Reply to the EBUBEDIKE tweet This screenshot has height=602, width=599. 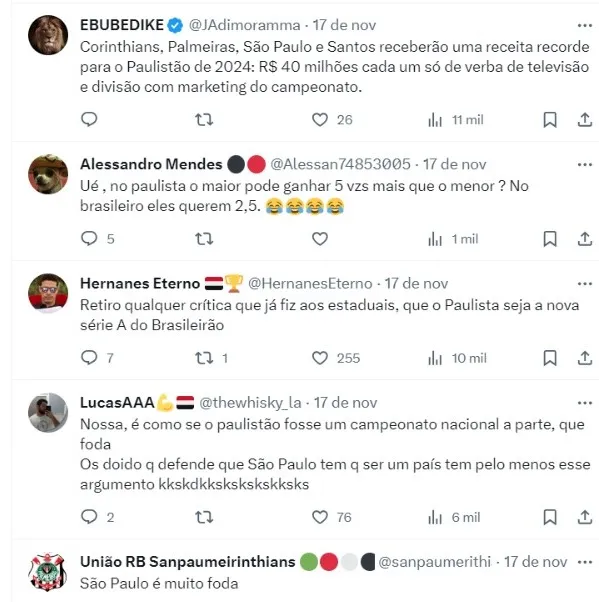click(x=89, y=119)
